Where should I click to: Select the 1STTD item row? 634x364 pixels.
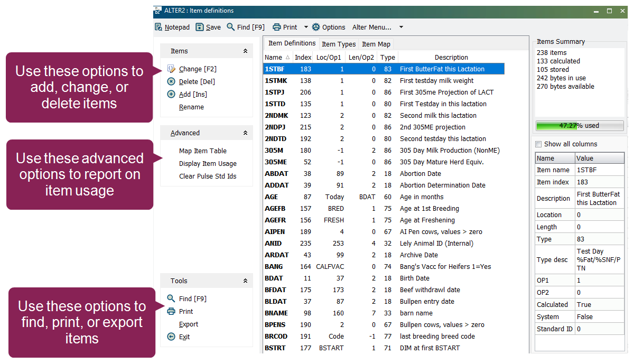click(384, 104)
